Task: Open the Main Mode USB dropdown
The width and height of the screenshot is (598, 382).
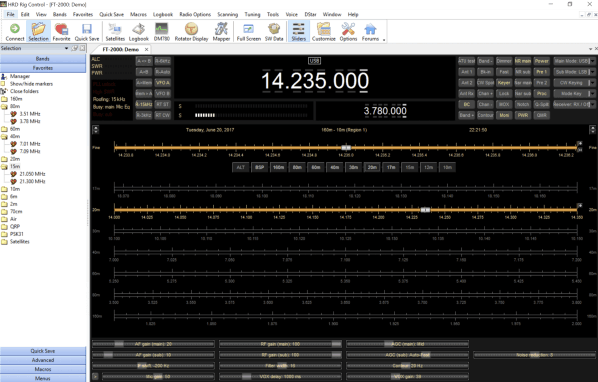Action: click(574, 61)
